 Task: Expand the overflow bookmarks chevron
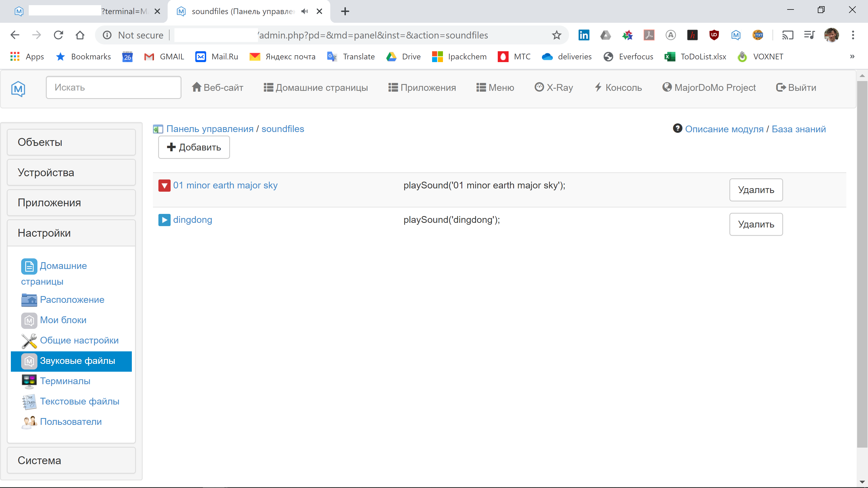[x=852, y=56]
